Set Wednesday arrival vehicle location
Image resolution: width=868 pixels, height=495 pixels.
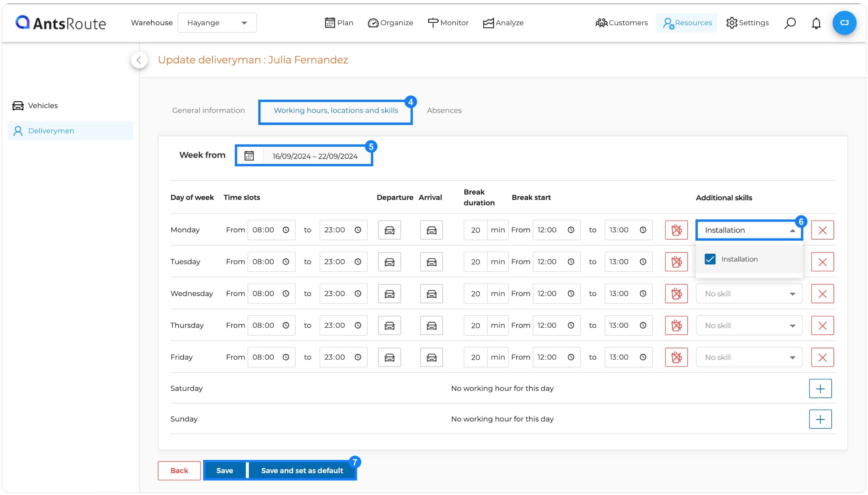(x=431, y=294)
